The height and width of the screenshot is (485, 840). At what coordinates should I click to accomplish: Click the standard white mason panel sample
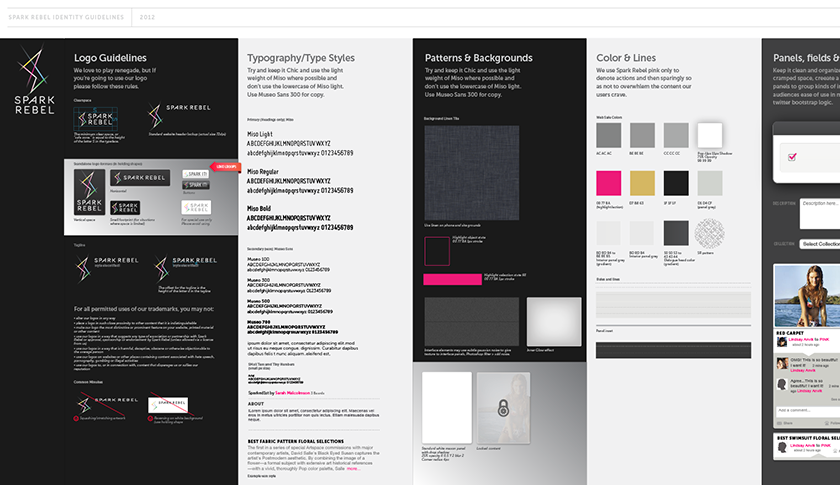coord(447,408)
